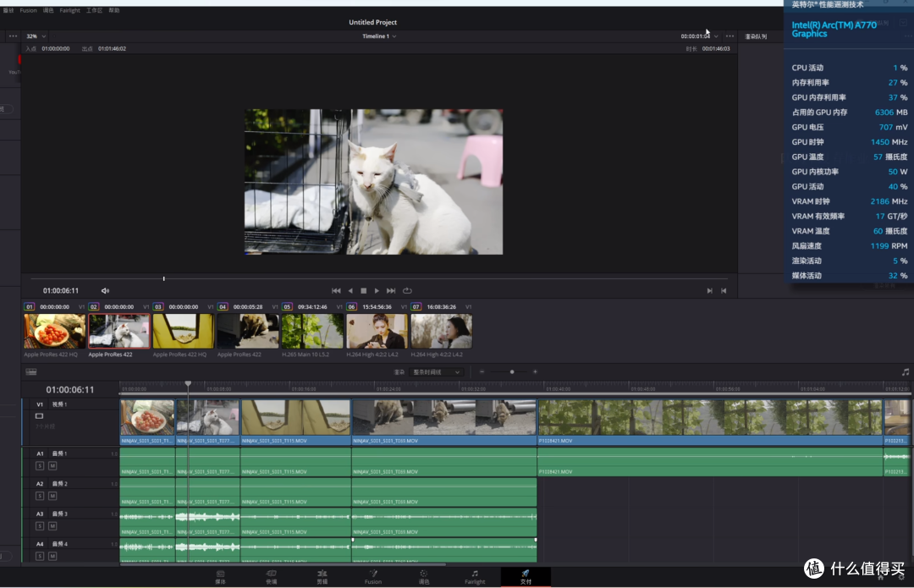Image resolution: width=914 pixels, height=588 pixels.
Task: Open the Fusion menu in menu bar
Action: [x=28, y=10]
